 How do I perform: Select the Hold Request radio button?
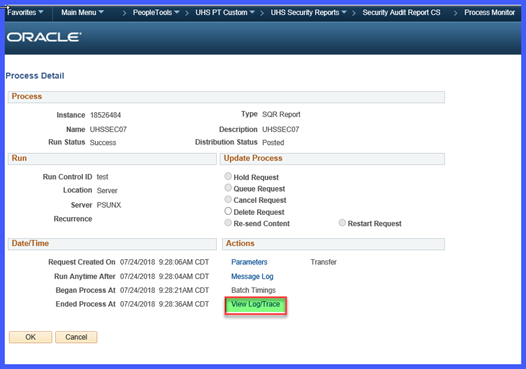[x=228, y=176]
